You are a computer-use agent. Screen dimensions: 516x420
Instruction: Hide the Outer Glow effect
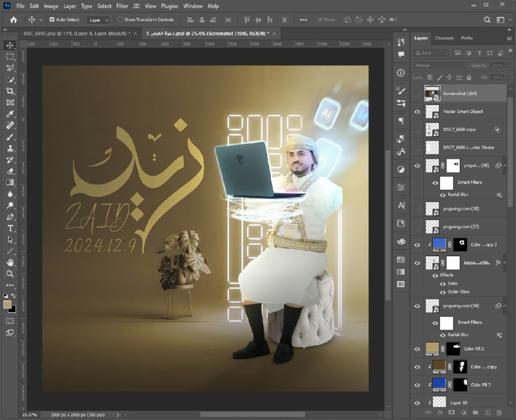point(443,292)
